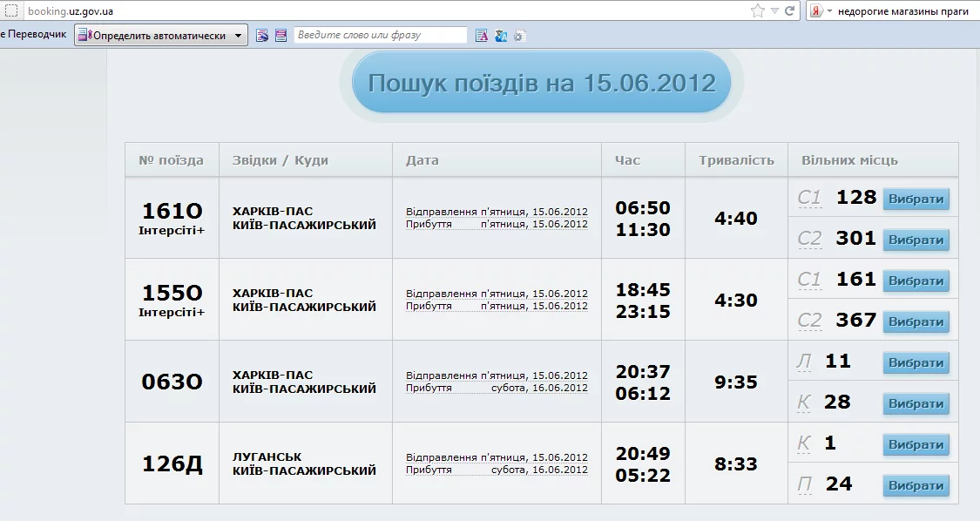Click the site identity icon in the address bar

[11, 10]
